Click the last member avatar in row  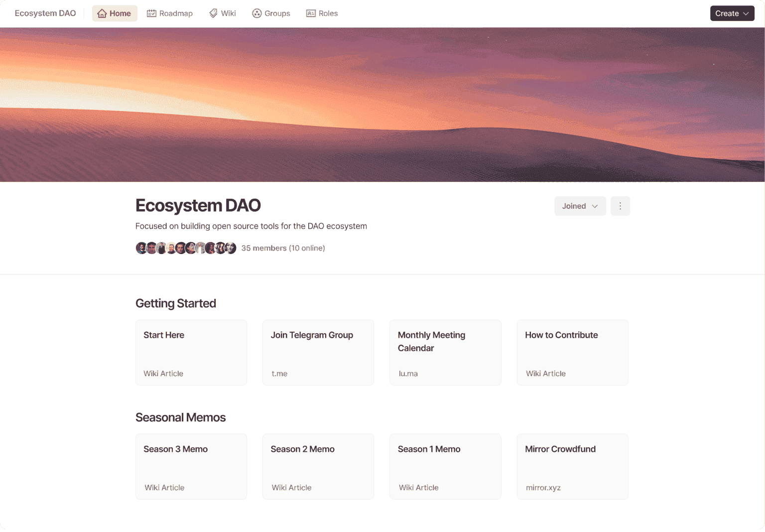click(x=231, y=248)
